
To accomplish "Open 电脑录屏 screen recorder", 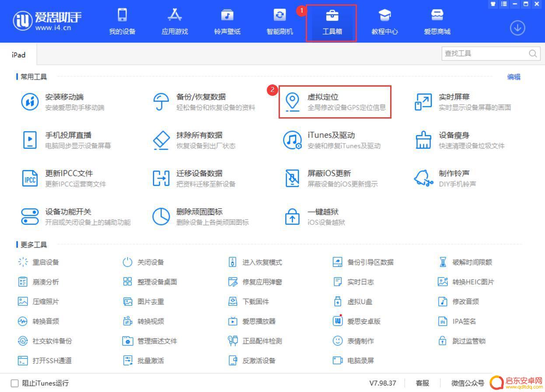I will pos(353,360).
